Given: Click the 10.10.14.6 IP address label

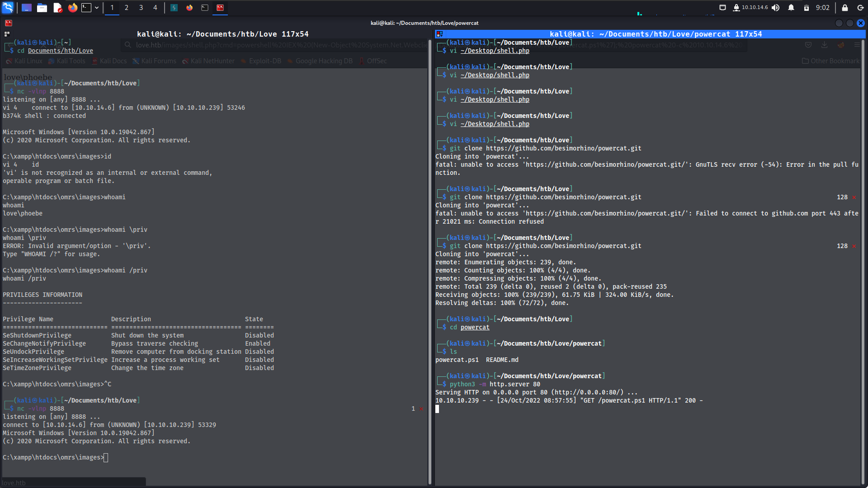Looking at the screenshot, I should (755, 7).
